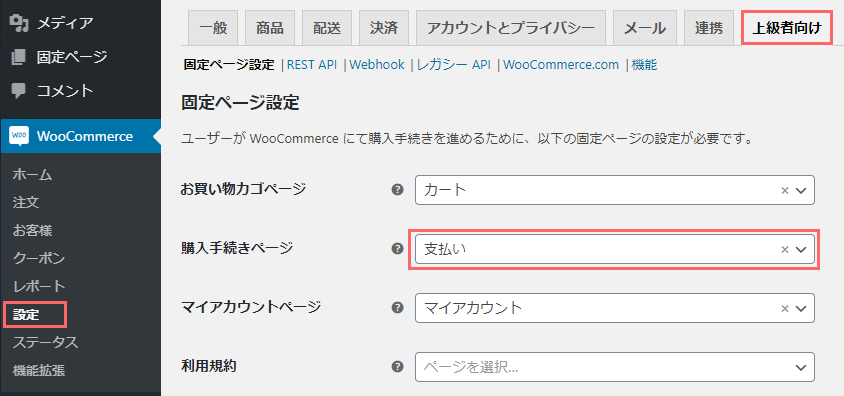Switch to the 配送 tab
844x396 pixels.
point(327,28)
